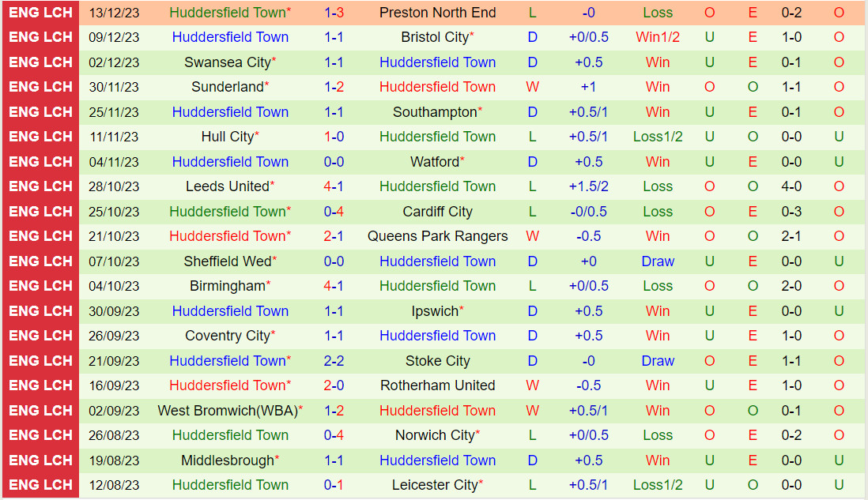Click the 4-1 score against Leeds United

(x=334, y=186)
